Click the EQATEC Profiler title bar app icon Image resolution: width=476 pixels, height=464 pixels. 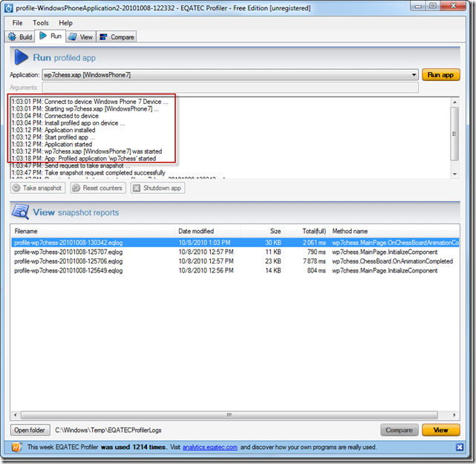click(9, 8)
